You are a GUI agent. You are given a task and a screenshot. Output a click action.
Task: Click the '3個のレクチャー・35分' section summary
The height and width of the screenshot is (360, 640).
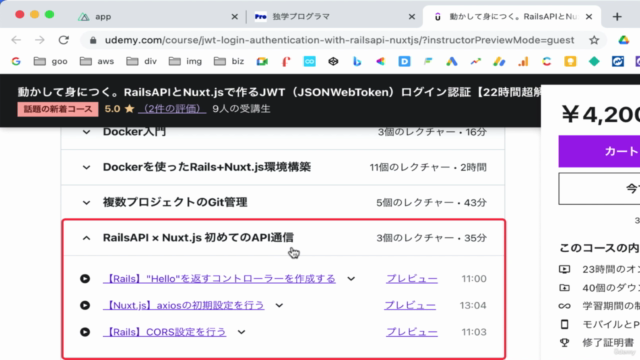(431, 238)
